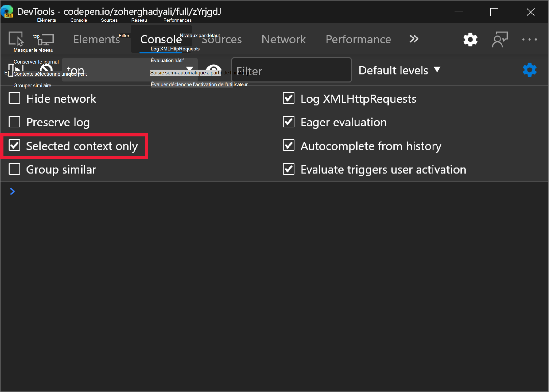The image size is (549, 392).
Task: Open DevTools settings gear
Action: [470, 39]
